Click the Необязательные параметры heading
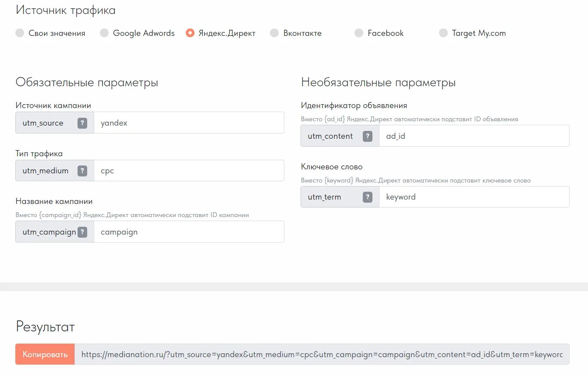The image size is (588, 376). click(379, 82)
